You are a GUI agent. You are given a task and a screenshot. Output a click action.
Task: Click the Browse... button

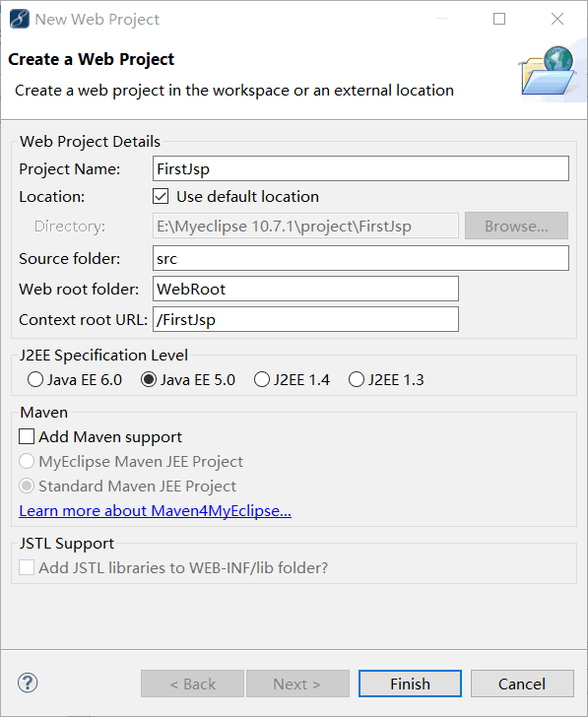click(x=517, y=226)
